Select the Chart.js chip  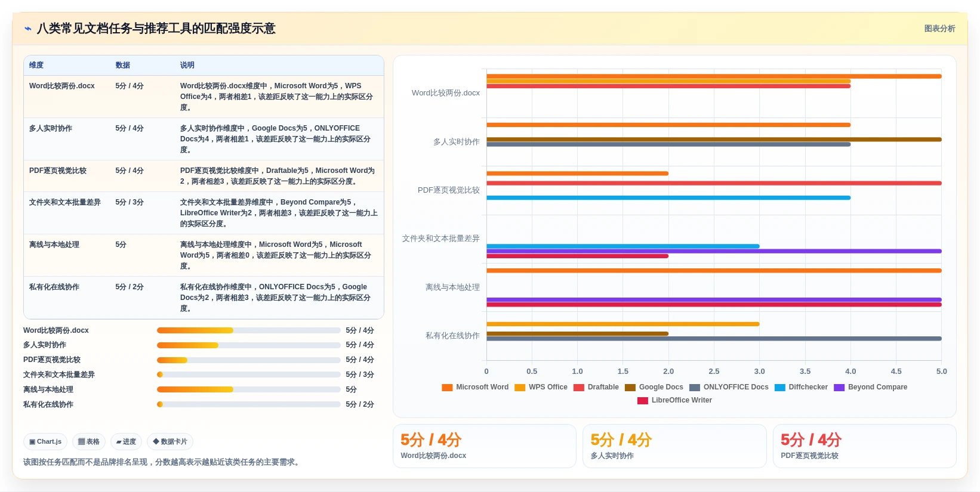(x=45, y=442)
